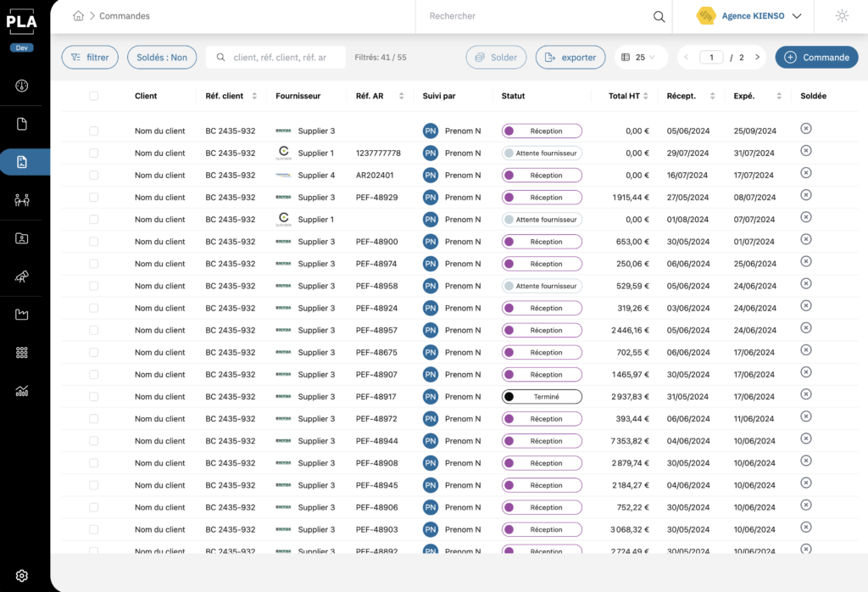The height and width of the screenshot is (592, 868).
Task: Create a new order via Commande button
Action: point(816,57)
